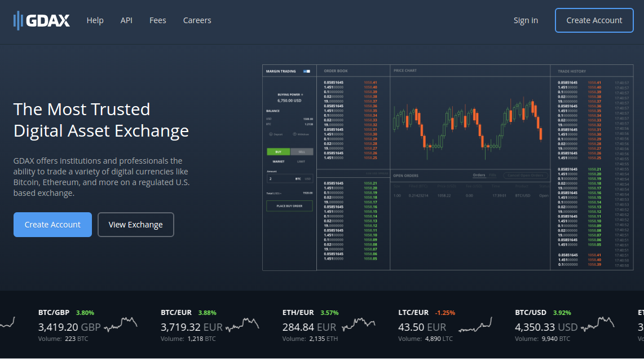The height and width of the screenshot is (359, 644).
Task: Click the Sign in link
Action: 526,20
